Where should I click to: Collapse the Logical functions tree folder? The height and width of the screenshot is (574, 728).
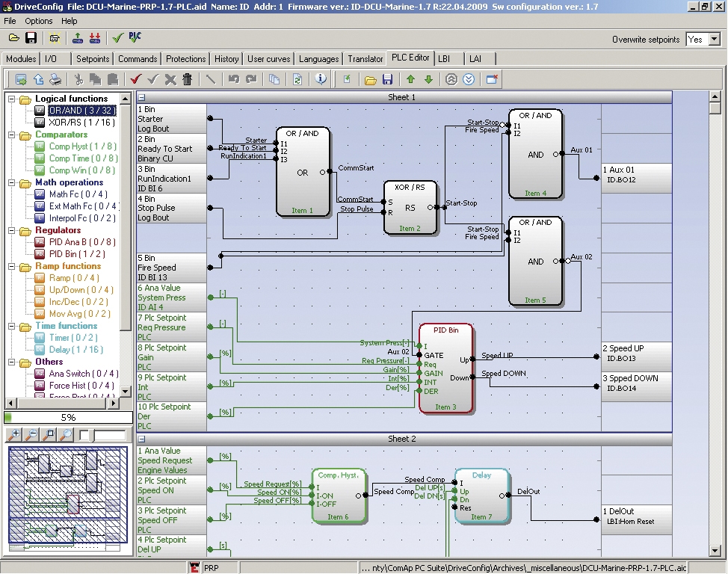(x=12, y=99)
